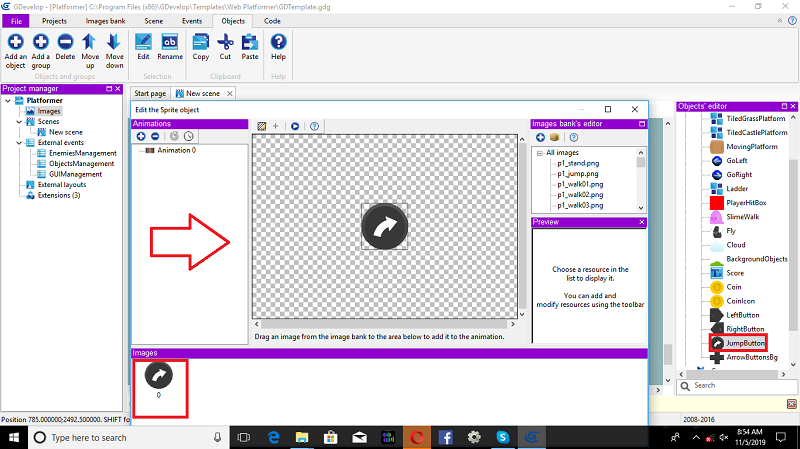Select p1_walk02.png in image bank
This screenshot has width=800, height=449.
580,195
